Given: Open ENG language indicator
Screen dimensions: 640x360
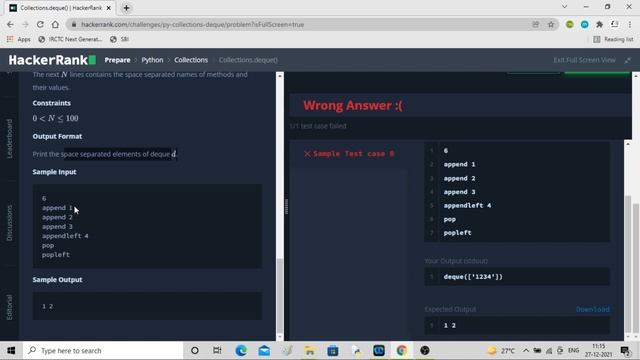Looking at the screenshot, I should click(573, 351).
